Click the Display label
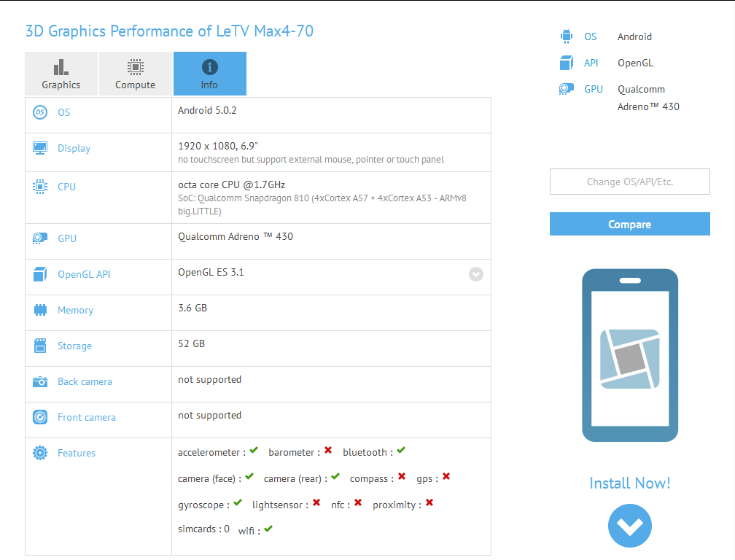This screenshot has height=560, width=735. pyautogui.click(x=74, y=149)
